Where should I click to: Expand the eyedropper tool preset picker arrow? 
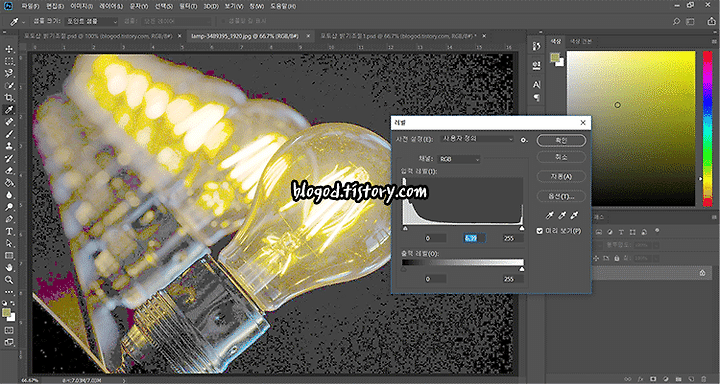(23, 22)
